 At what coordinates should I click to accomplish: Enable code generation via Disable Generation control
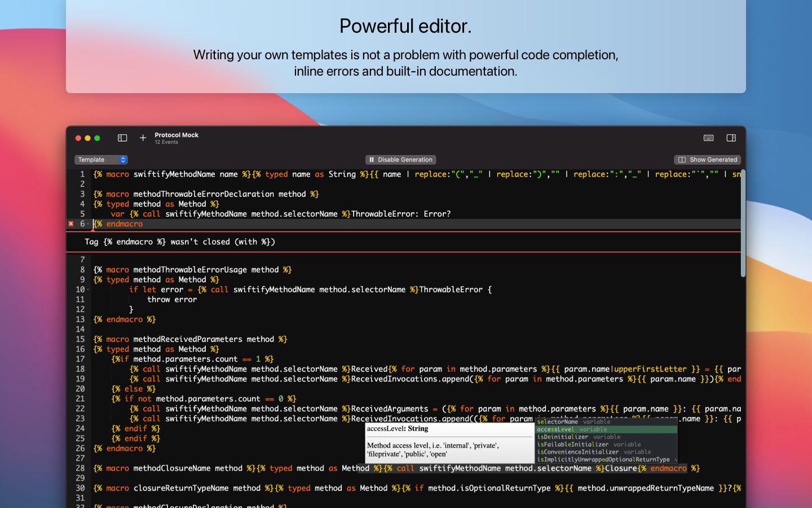400,160
